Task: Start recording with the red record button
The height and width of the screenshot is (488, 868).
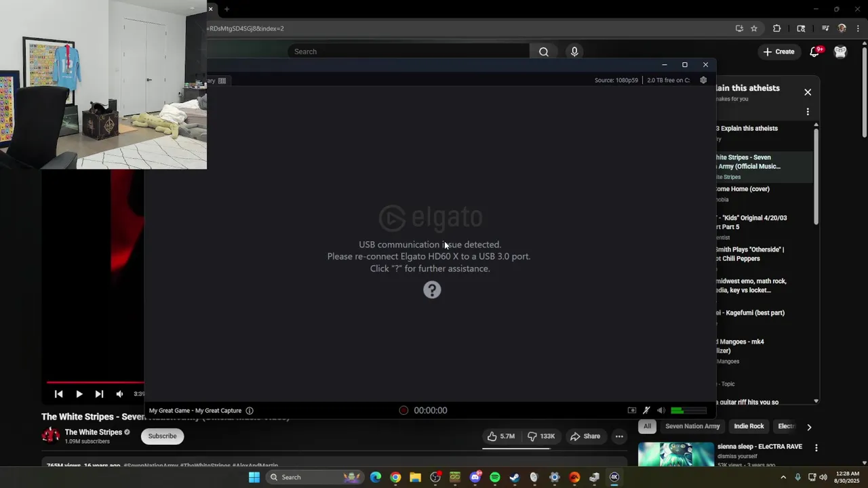Action: pos(403,410)
